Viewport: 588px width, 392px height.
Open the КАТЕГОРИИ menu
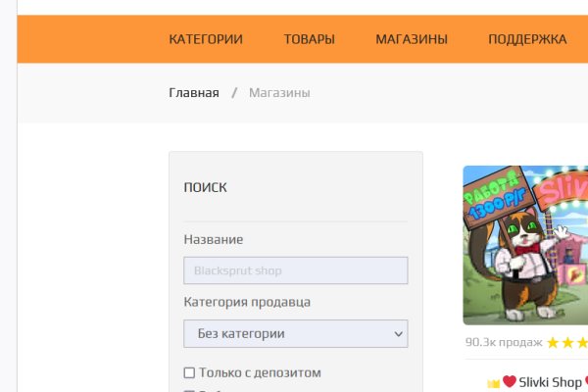206,39
